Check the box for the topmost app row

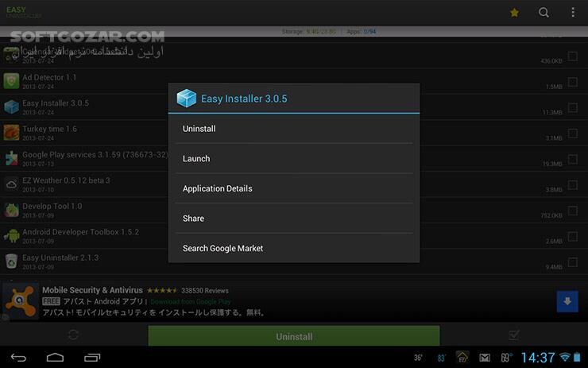(x=572, y=56)
